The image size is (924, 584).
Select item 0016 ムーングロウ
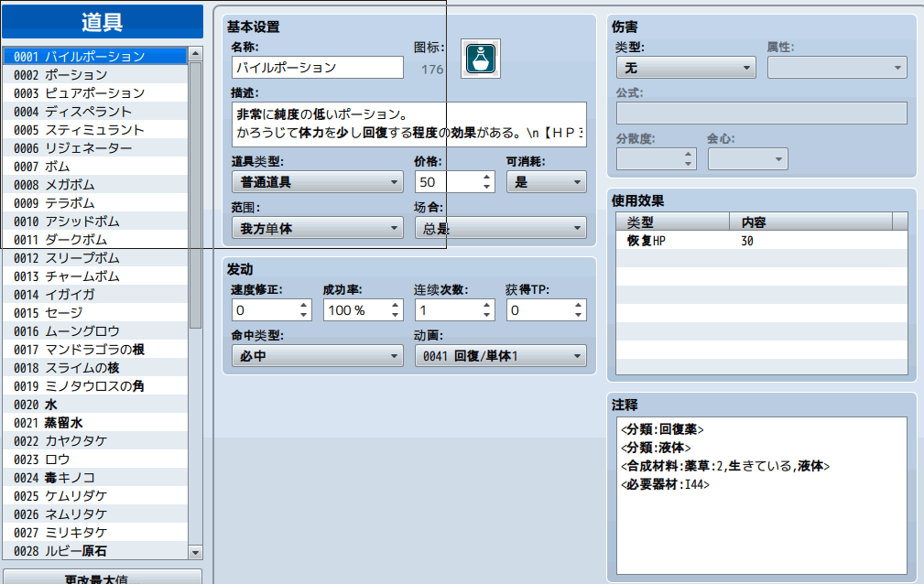[x=95, y=331]
